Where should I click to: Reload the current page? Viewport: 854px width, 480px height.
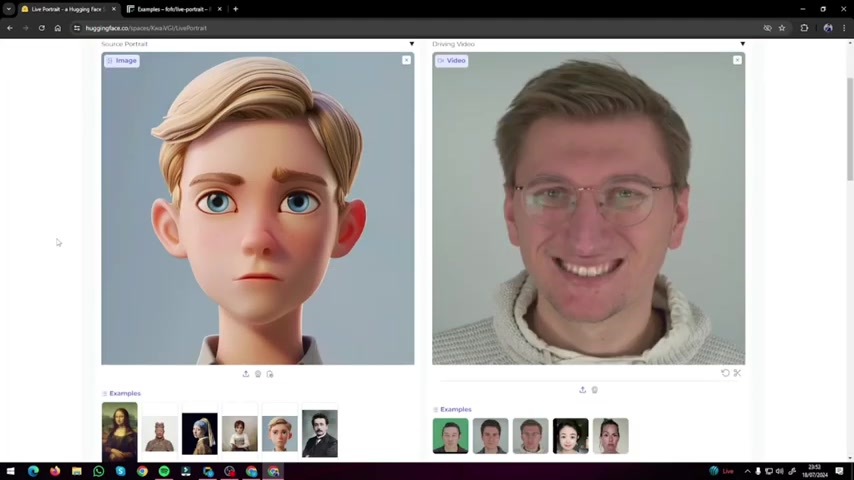tap(41, 28)
